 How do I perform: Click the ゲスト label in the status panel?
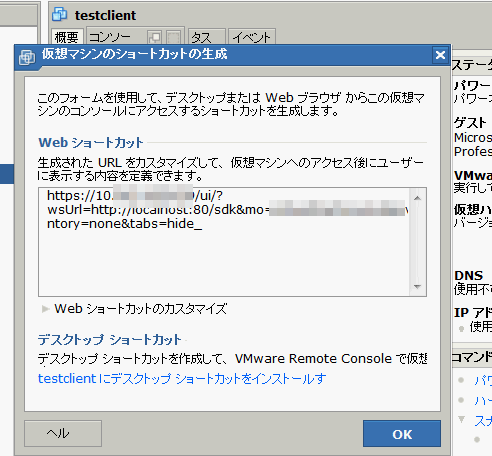click(470, 123)
